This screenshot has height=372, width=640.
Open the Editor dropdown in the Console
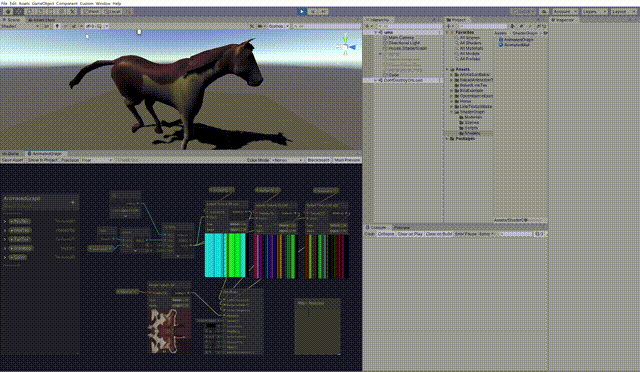(487, 234)
